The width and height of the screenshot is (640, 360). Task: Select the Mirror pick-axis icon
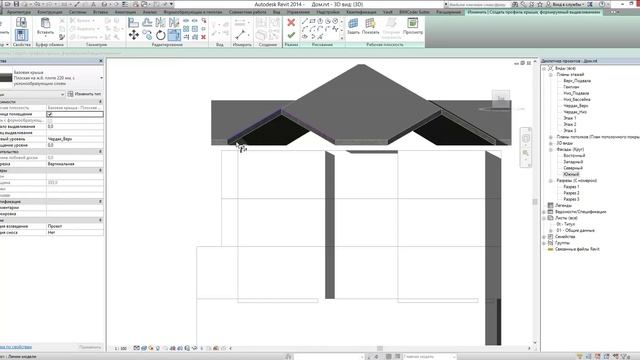point(161,22)
